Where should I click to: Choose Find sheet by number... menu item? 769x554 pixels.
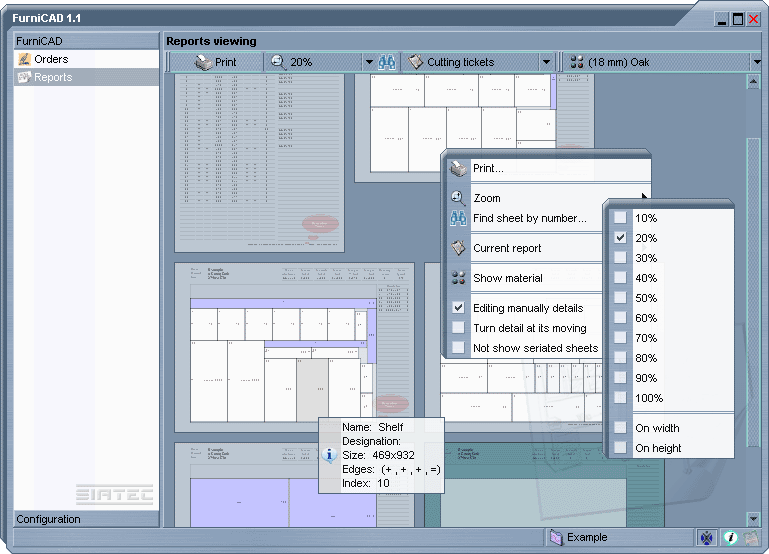click(529, 218)
